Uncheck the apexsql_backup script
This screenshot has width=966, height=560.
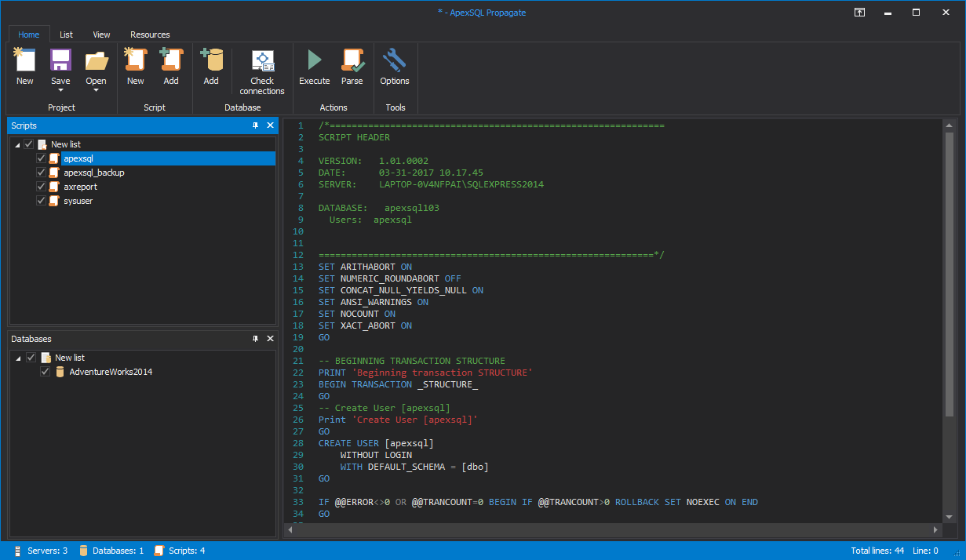pos(41,173)
